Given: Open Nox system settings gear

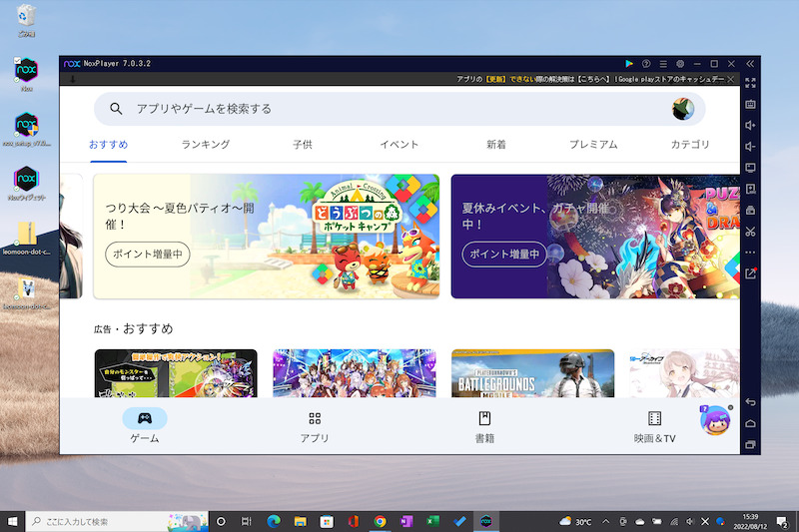Looking at the screenshot, I should click(680, 63).
